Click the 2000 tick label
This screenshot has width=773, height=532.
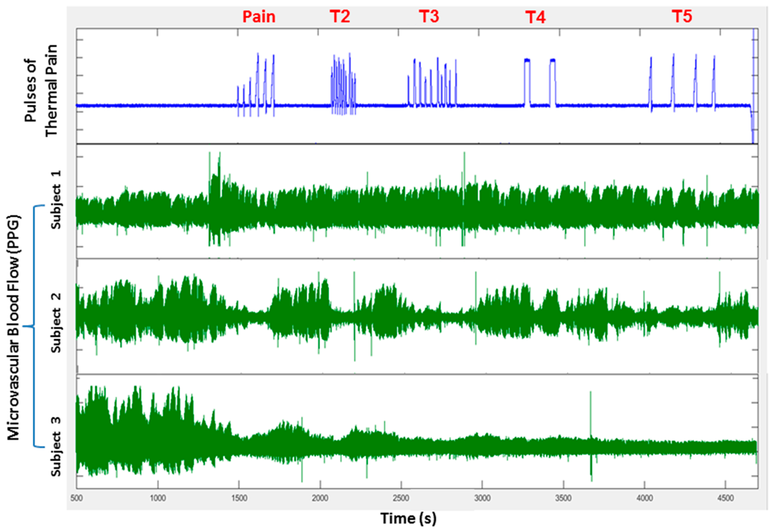click(320, 499)
